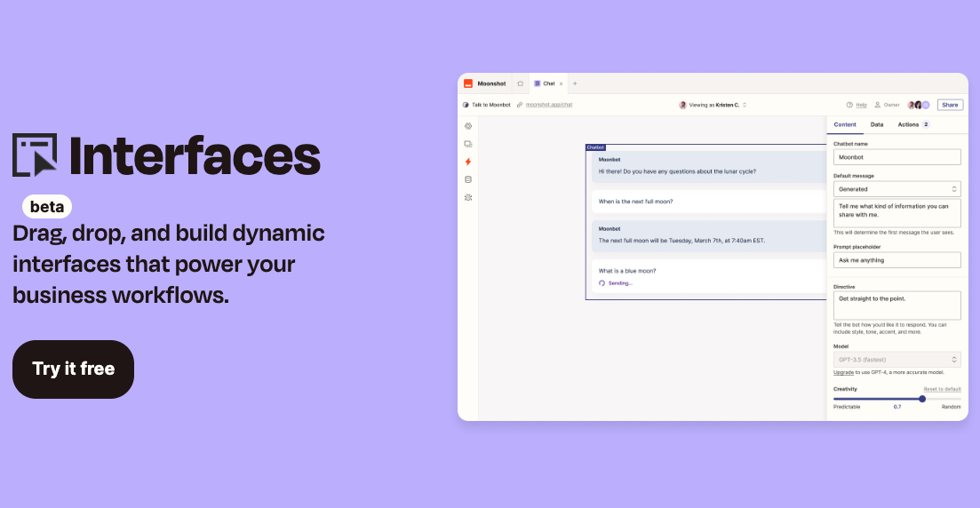The width and height of the screenshot is (980, 508).
Task: Select the Chatbot component label tag
Action: (x=595, y=147)
